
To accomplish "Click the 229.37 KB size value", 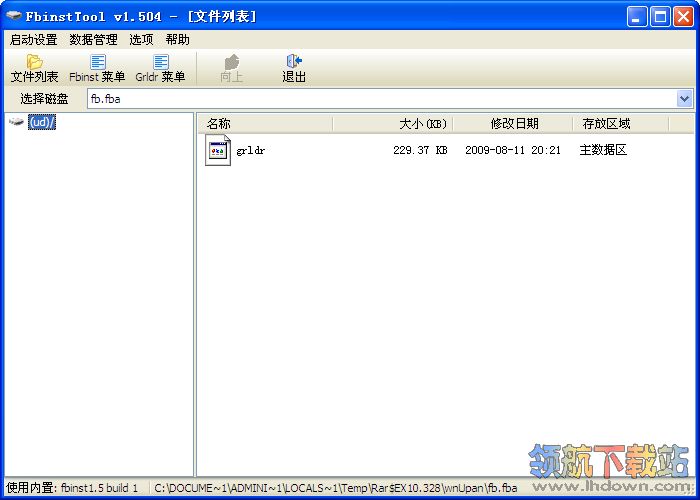I will [420, 150].
